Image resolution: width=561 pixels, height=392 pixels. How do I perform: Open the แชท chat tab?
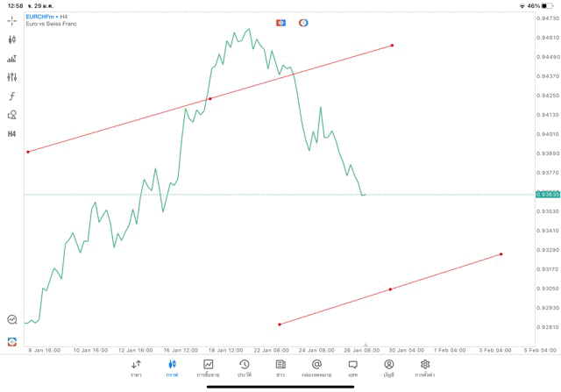[x=352, y=367]
